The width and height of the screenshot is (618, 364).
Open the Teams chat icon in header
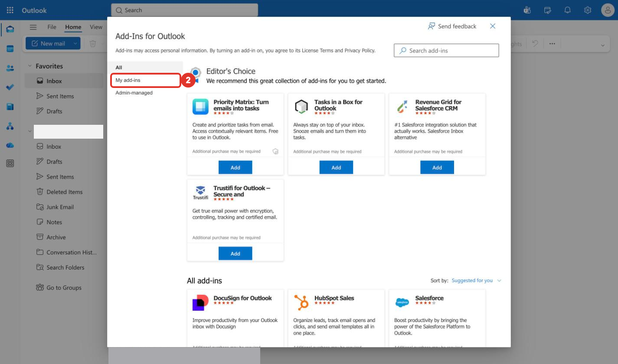point(527,10)
